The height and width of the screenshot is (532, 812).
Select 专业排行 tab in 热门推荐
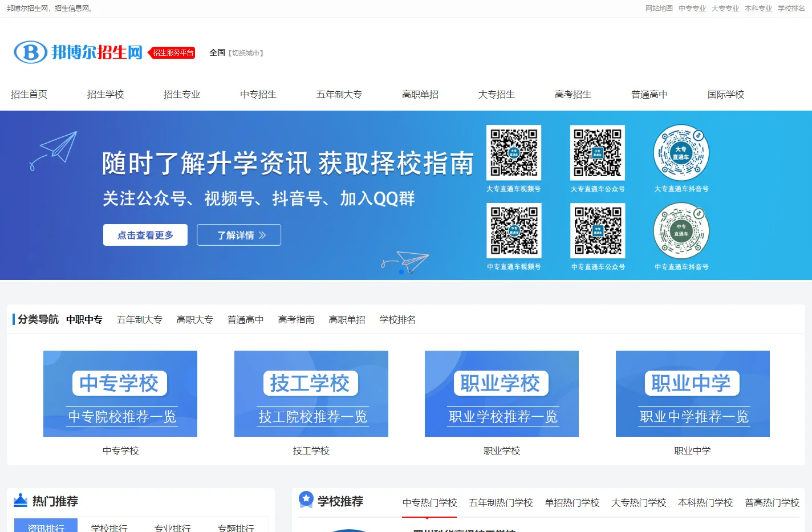(x=173, y=527)
